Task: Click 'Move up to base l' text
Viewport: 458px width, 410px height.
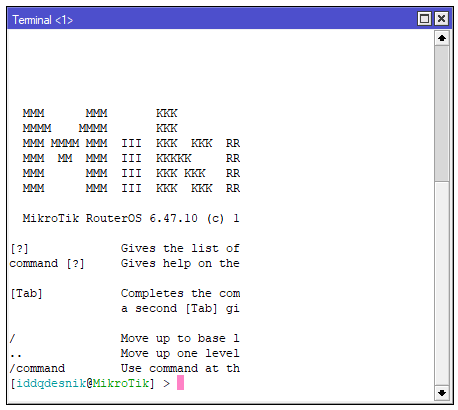Action: click(x=180, y=338)
